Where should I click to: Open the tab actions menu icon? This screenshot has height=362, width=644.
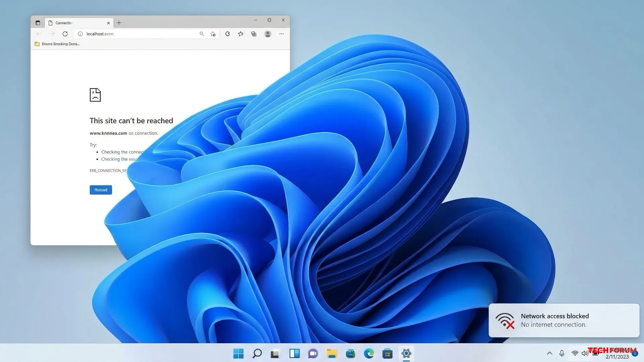coord(38,23)
